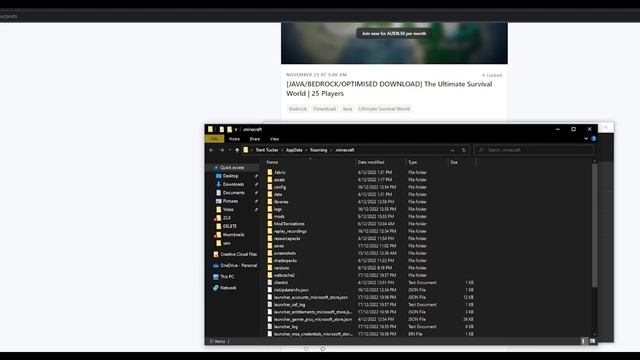Select This PC in navigation pane

coord(227,277)
